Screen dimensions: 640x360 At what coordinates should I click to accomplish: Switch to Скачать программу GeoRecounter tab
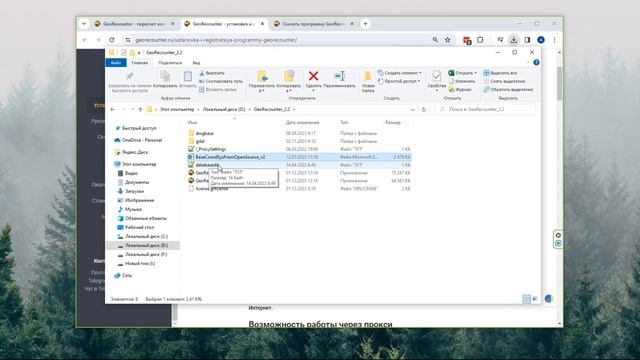[x=313, y=24]
